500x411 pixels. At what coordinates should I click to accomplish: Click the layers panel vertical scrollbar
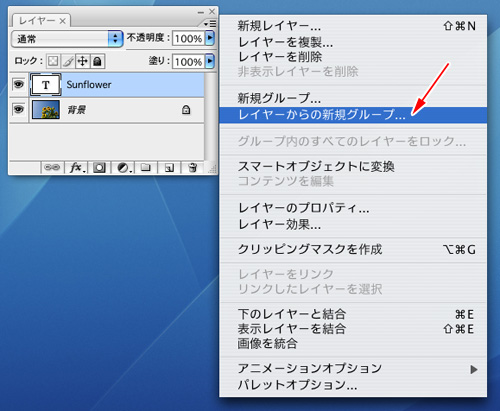pyautogui.click(x=210, y=117)
